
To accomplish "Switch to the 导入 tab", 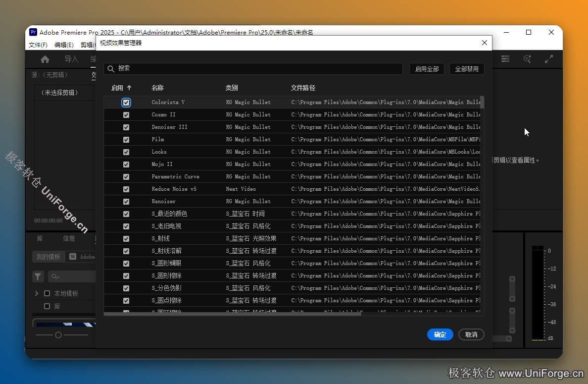I will point(71,59).
